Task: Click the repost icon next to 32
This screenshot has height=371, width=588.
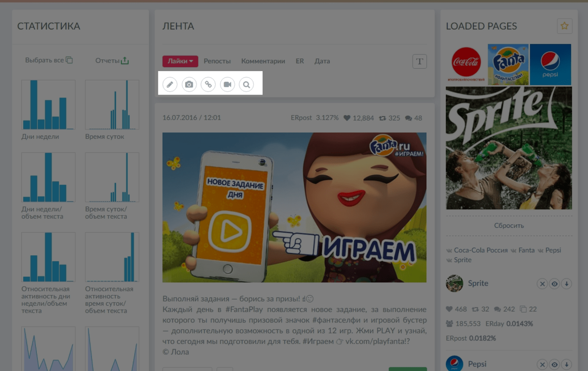Action: click(475, 309)
